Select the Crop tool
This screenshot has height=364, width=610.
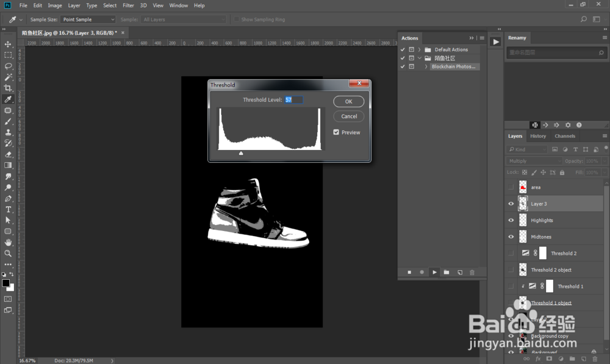pos(8,88)
